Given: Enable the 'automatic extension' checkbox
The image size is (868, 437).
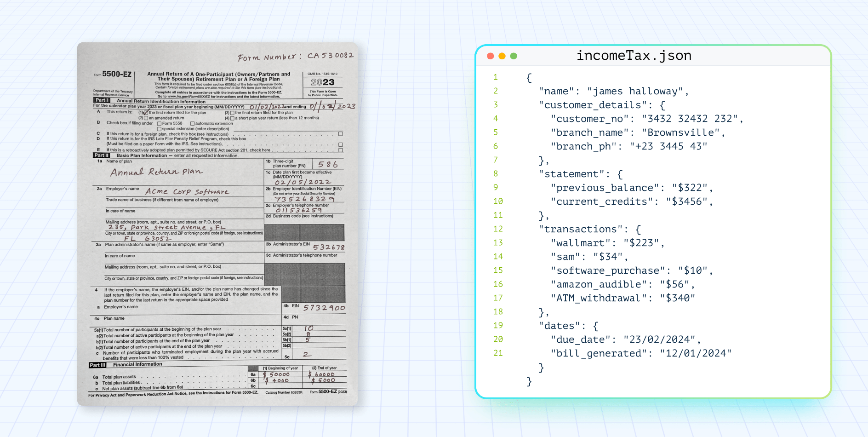Looking at the screenshot, I should click(193, 123).
